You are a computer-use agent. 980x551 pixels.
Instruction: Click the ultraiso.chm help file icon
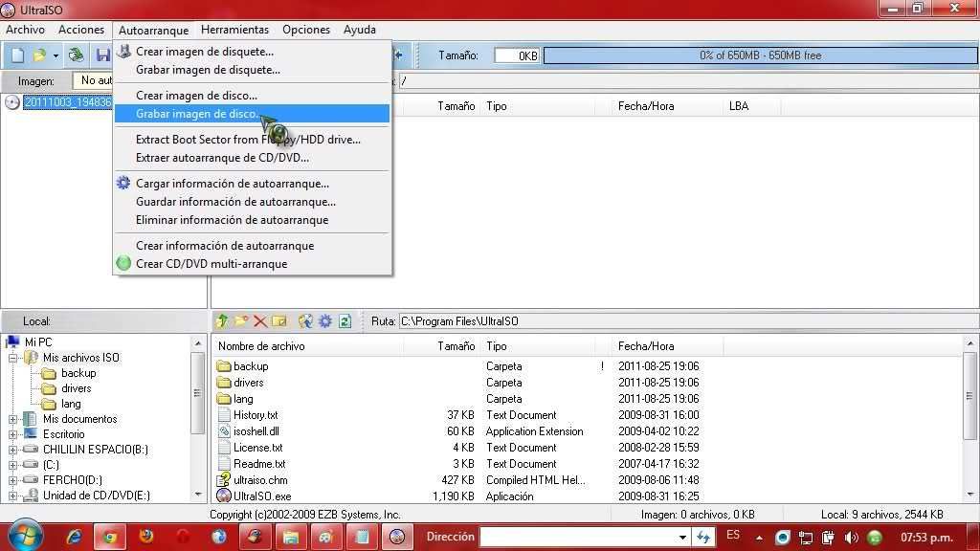(224, 480)
